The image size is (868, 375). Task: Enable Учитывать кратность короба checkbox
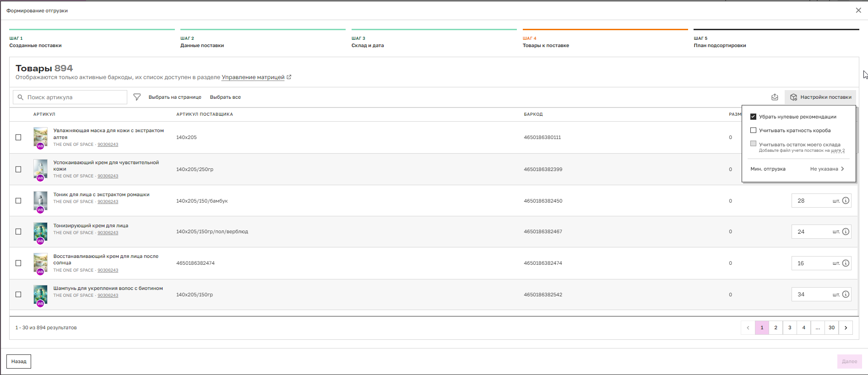coord(753,130)
